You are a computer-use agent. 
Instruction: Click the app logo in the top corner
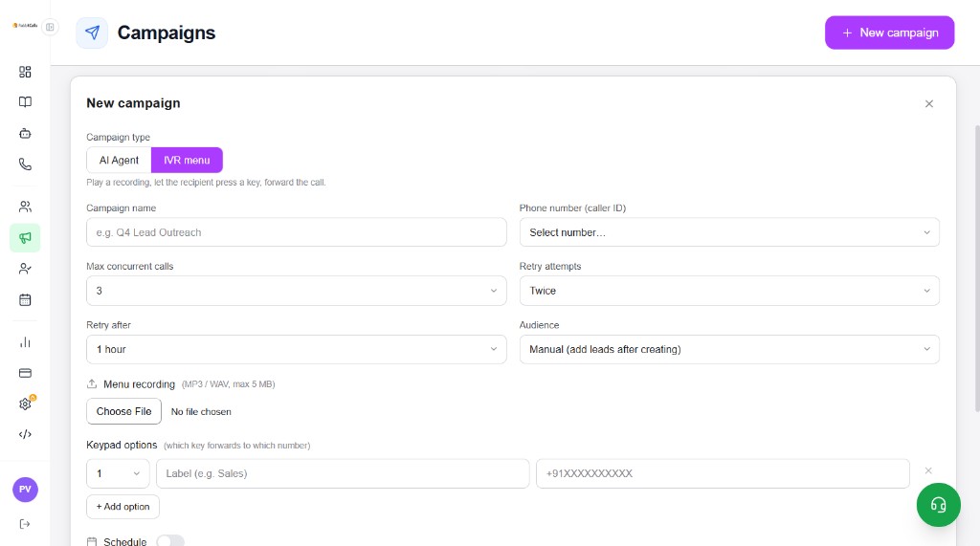pyautogui.click(x=25, y=26)
